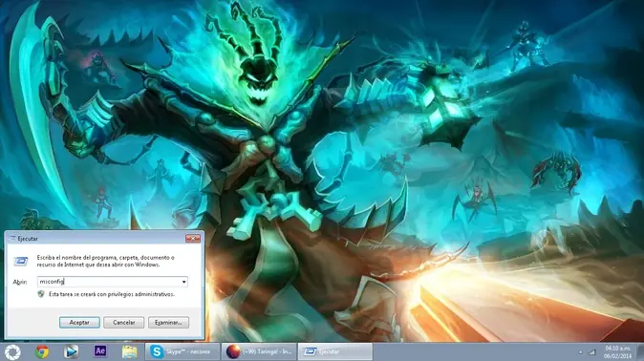Screen dimensions: 644x361
Task: Click the Cancelar button
Action: click(123, 323)
